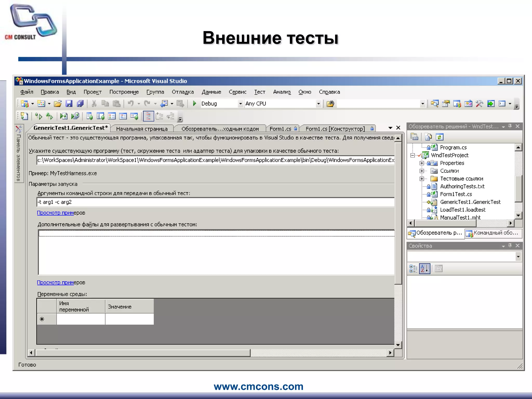Toggle the highlighted red-lines test toolbar button
532x399 pixels.
pos(148,116)
